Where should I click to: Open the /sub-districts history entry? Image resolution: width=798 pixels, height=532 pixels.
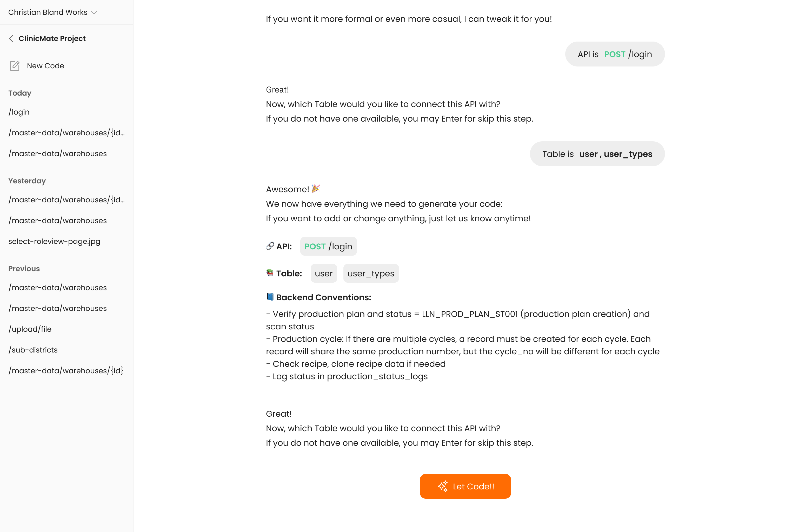pyautogui.click(x=33, y=350)
